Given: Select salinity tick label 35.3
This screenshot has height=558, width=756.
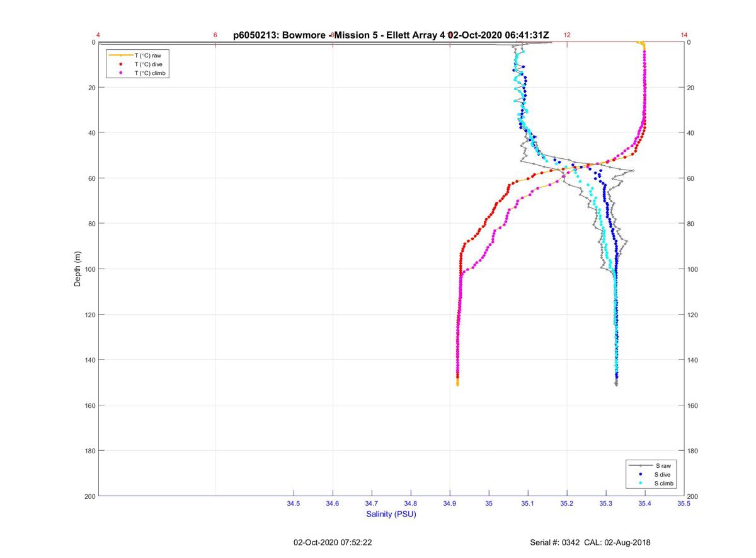Looking at the screenshot, I should point(606,503).
